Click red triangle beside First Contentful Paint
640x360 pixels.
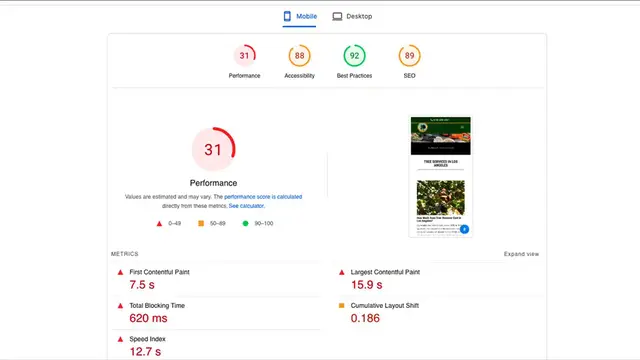pyautogui.click(x=120, y=272)
